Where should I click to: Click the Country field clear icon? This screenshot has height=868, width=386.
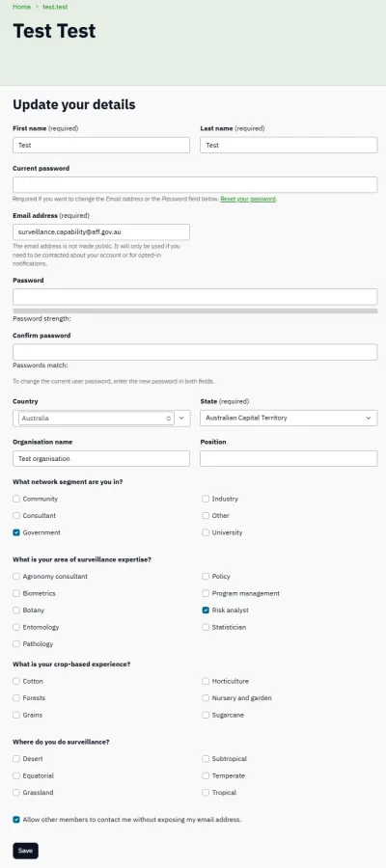click(168, 419)
